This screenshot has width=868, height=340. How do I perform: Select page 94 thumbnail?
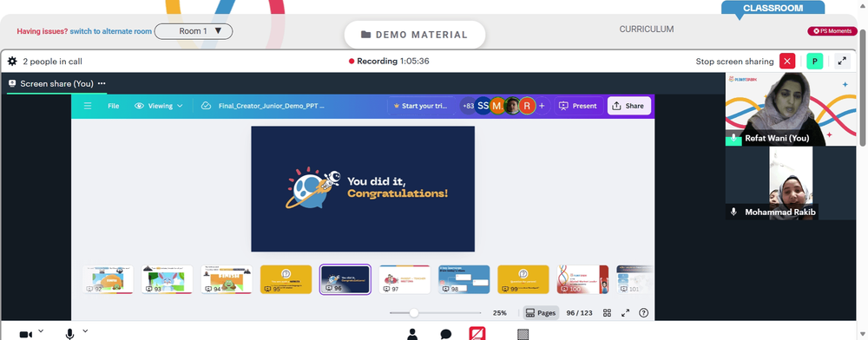(227, 279)
